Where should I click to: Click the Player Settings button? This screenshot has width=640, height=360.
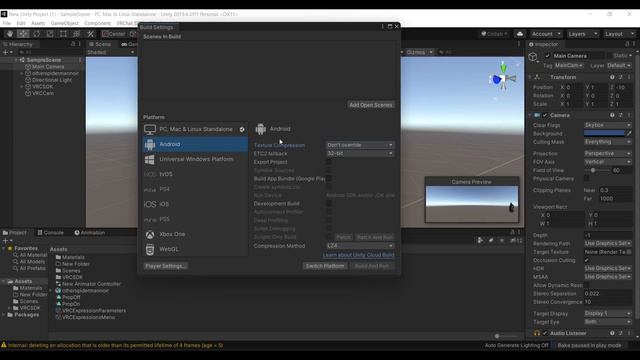coord(165,266)
